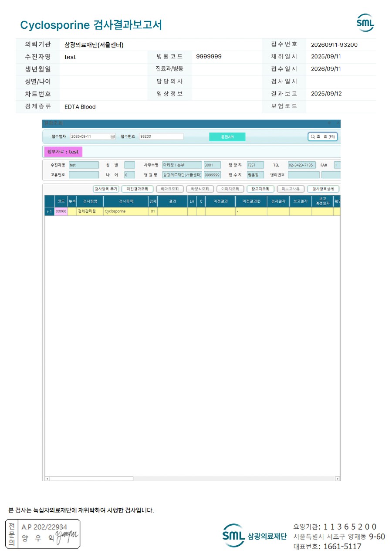The image size is (392, 554).
Task: Select the code cell 00066
Action: pos(61,211)
